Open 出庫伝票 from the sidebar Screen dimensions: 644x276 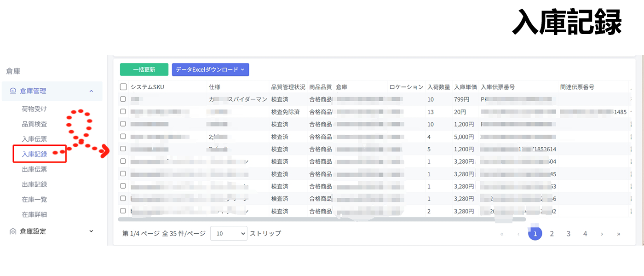[x=34, y=169]
